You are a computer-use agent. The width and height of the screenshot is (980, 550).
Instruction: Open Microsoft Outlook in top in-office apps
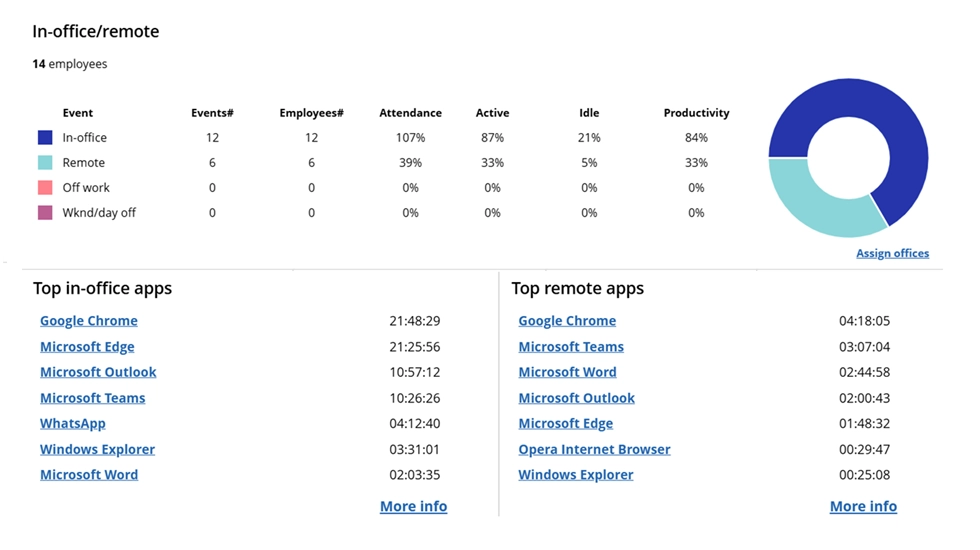pyautogui.click(x=98, y=372)
